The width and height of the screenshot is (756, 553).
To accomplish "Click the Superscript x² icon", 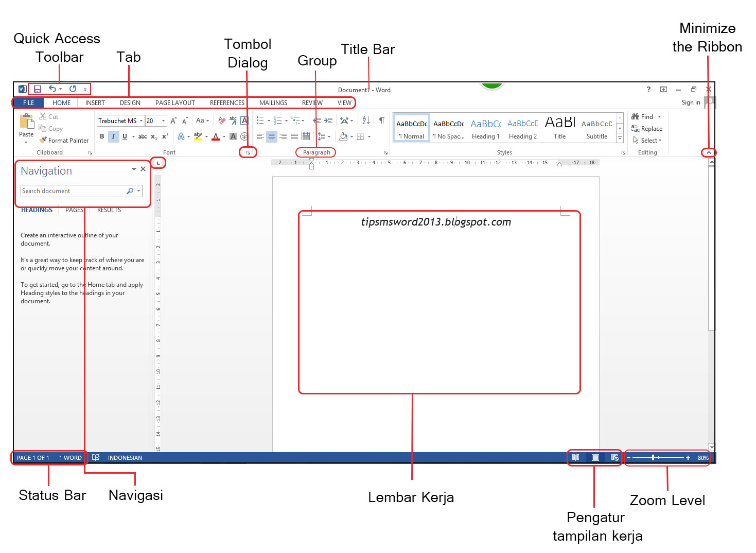I will tap(165, 136).
